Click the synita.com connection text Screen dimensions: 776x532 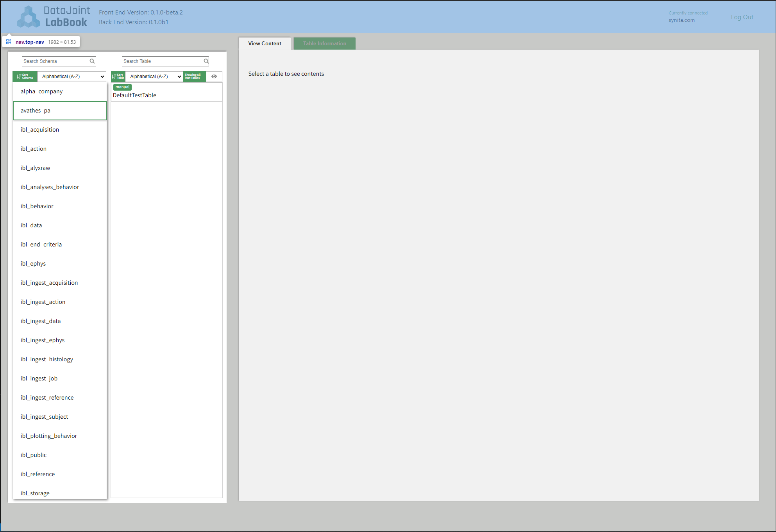click(681, 20)
